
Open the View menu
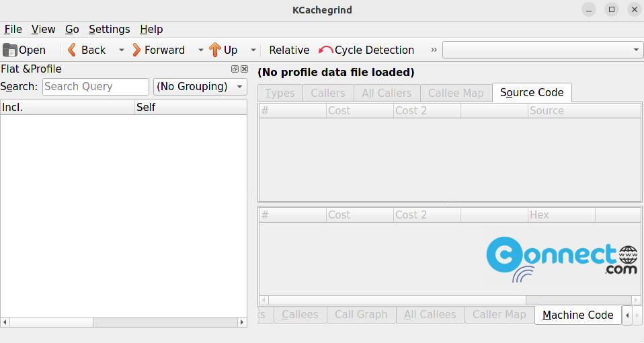(x=43, y=29)
